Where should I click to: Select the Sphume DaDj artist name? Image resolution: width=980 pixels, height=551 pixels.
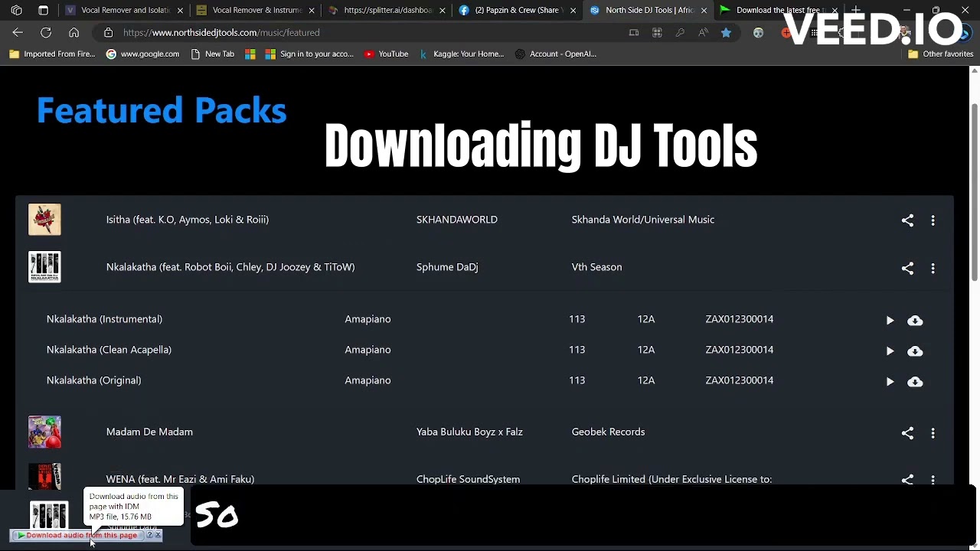pyautogui.click(x=447, y=267)
